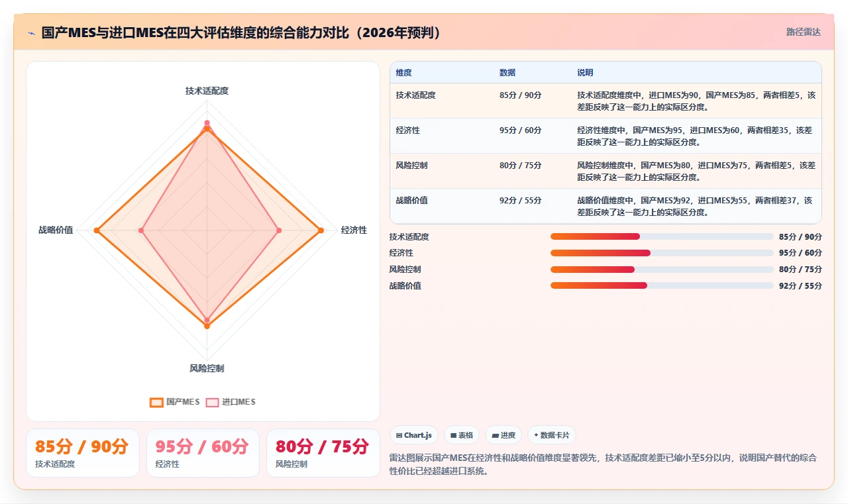The image size is (848, 504).
Task: Select the 表格 chip
Action: pyautogui.click(x=462, y=435)
